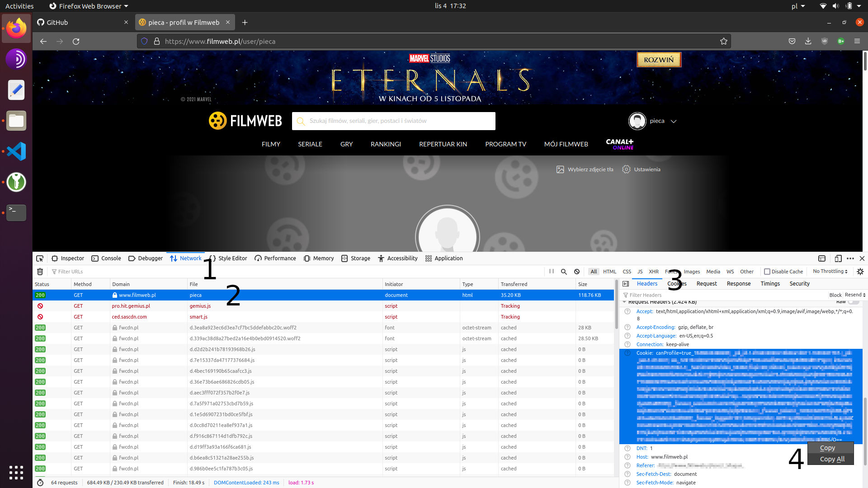Choose Copy from the context menu
This screenshot has height=488, width=868.
tap(831, 448)
